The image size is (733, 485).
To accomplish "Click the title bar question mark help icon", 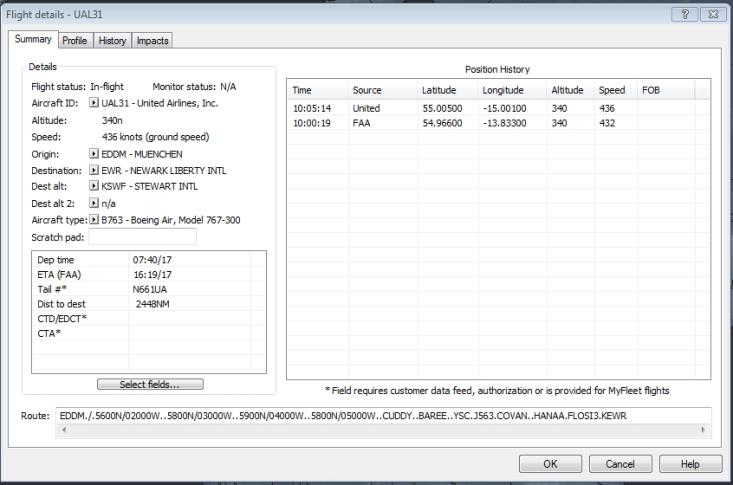I will click(685, 14).
